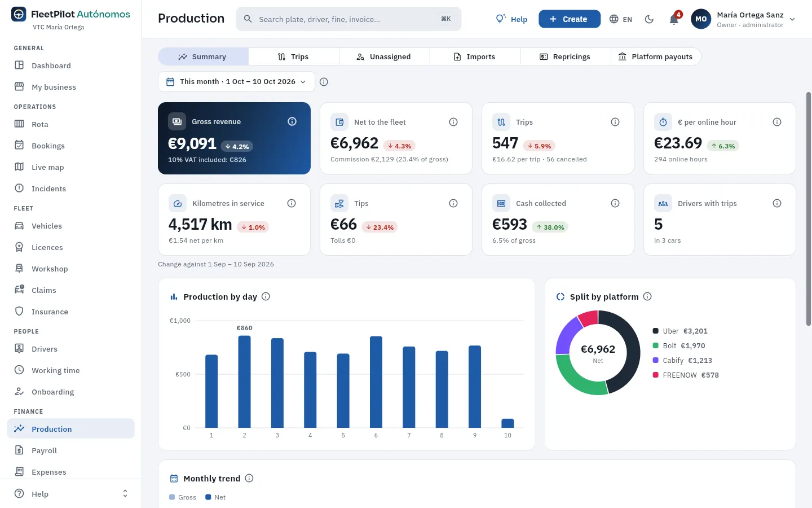
Task: Expand the sidebar Help menu chevron
Action: (x=125, y=494)
